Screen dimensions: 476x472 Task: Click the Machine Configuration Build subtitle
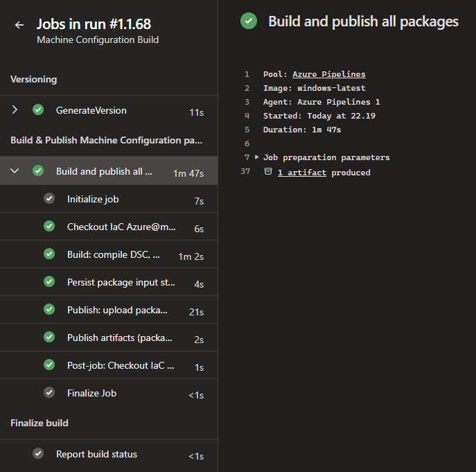coord(98,40)
